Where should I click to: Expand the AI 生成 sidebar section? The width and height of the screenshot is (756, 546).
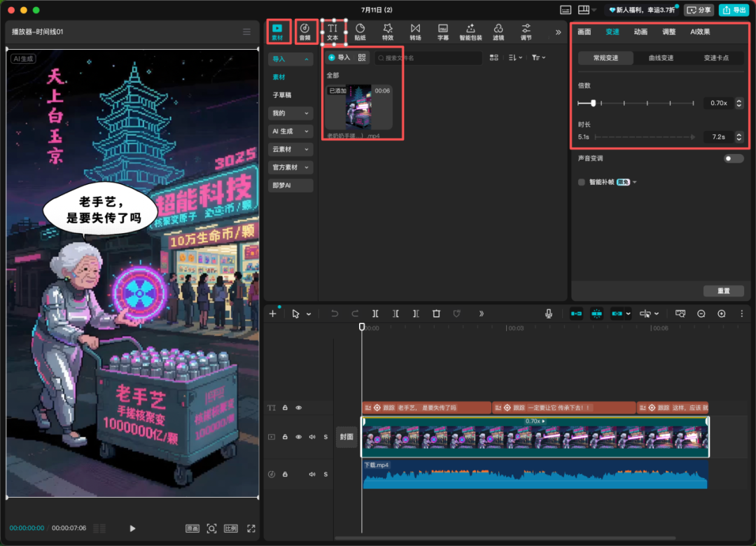tap(290, 132)
